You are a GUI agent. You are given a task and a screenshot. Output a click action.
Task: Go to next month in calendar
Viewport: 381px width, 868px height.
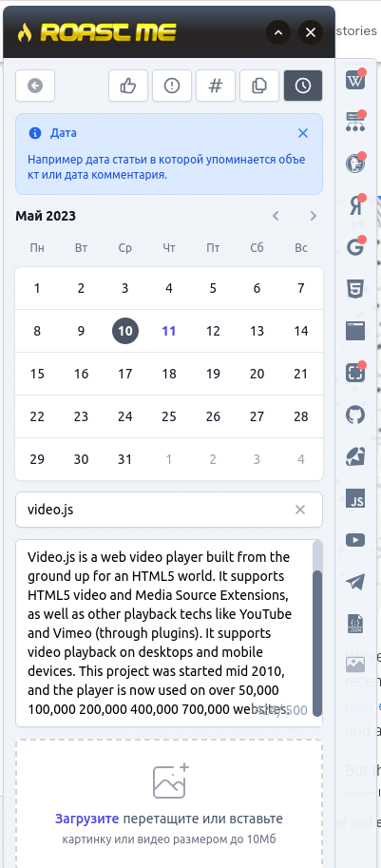tap(314, 216)
